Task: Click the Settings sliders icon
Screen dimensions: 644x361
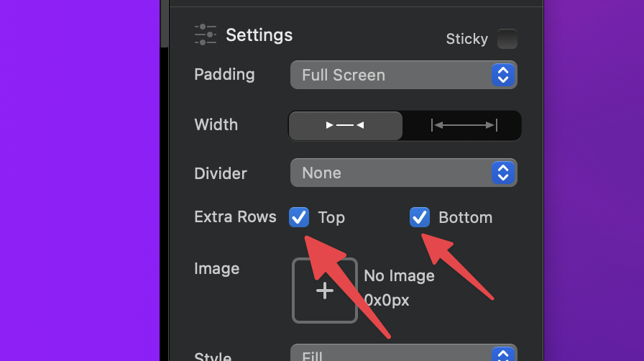Action: 205,35
